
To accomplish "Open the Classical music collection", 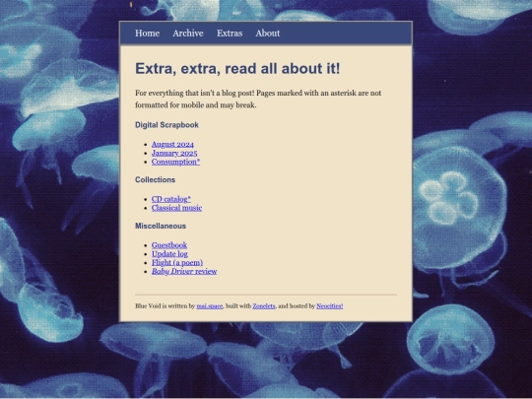I will (176, 208).
